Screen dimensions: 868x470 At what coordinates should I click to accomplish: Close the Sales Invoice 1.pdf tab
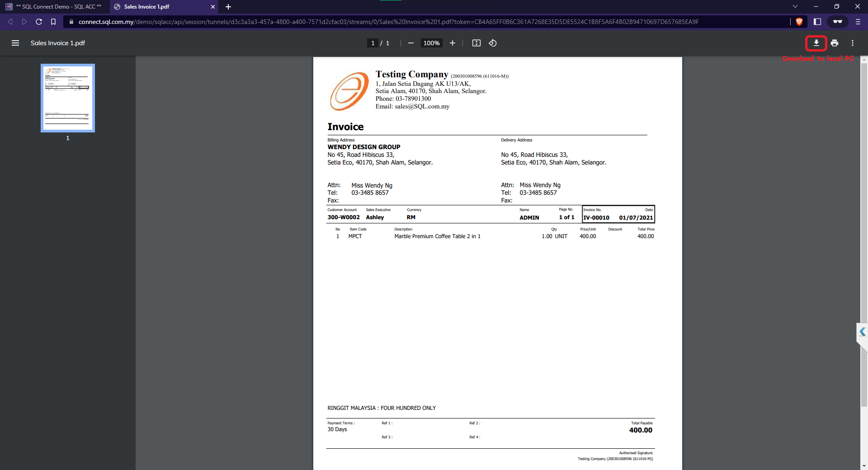click(213, 7)
